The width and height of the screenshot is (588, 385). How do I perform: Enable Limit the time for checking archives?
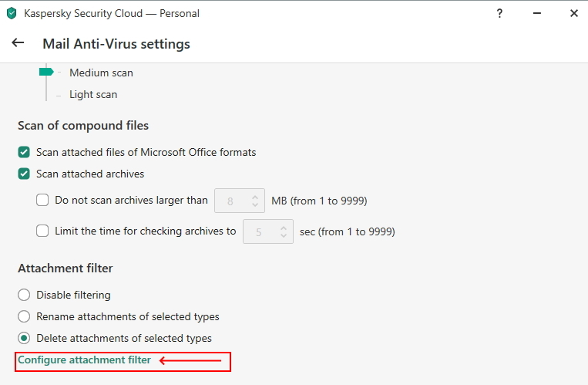coord(43,231)
